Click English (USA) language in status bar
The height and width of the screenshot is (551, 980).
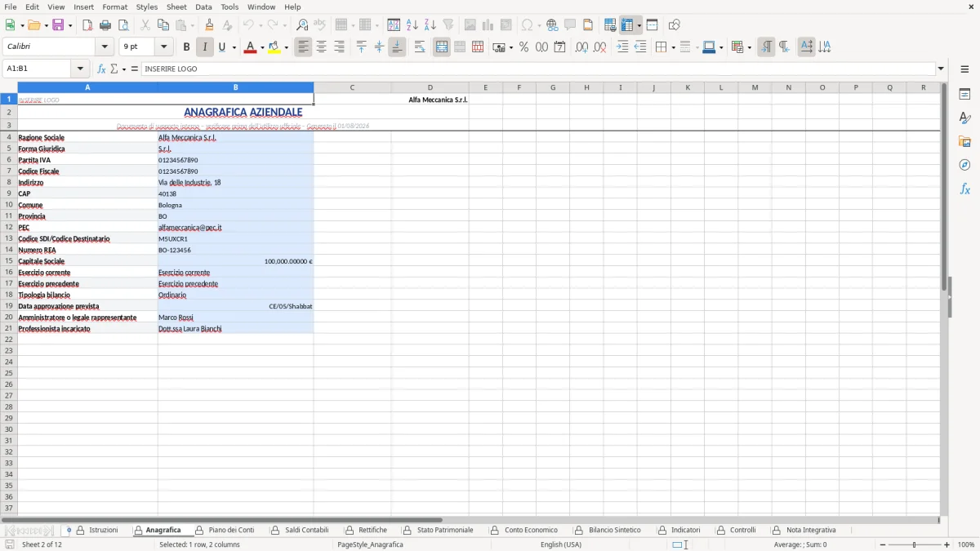tap(561, 544)
